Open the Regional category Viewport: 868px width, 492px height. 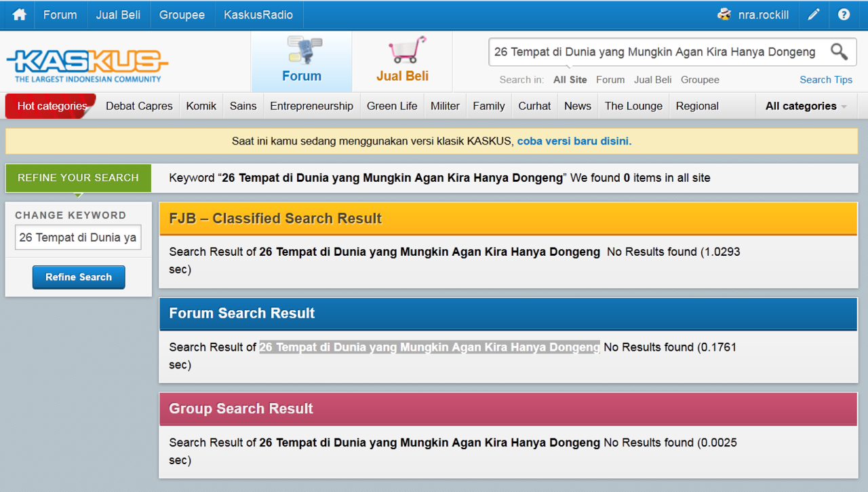click(x=697, y=106)
